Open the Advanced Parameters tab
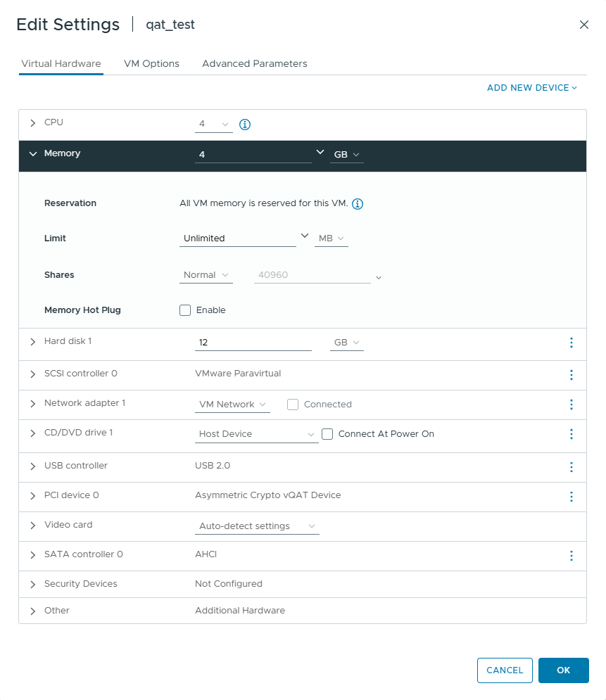The image size is (606, 700). click(254, 63)
